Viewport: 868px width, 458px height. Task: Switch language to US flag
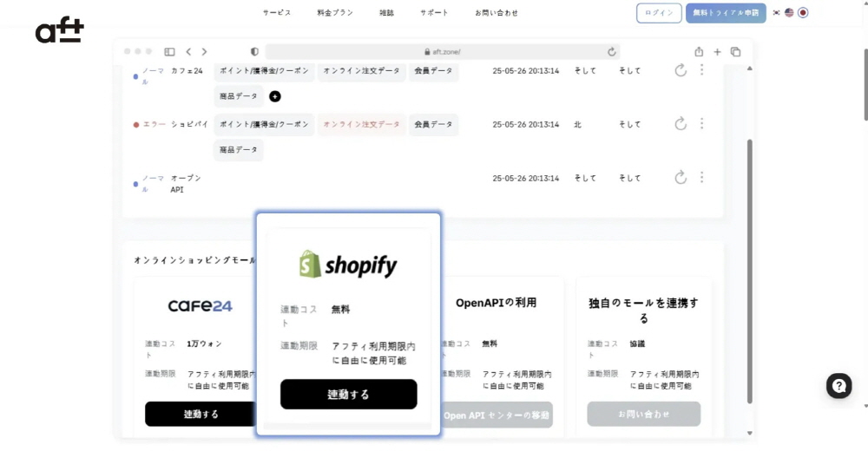click(x=789, y=13)
